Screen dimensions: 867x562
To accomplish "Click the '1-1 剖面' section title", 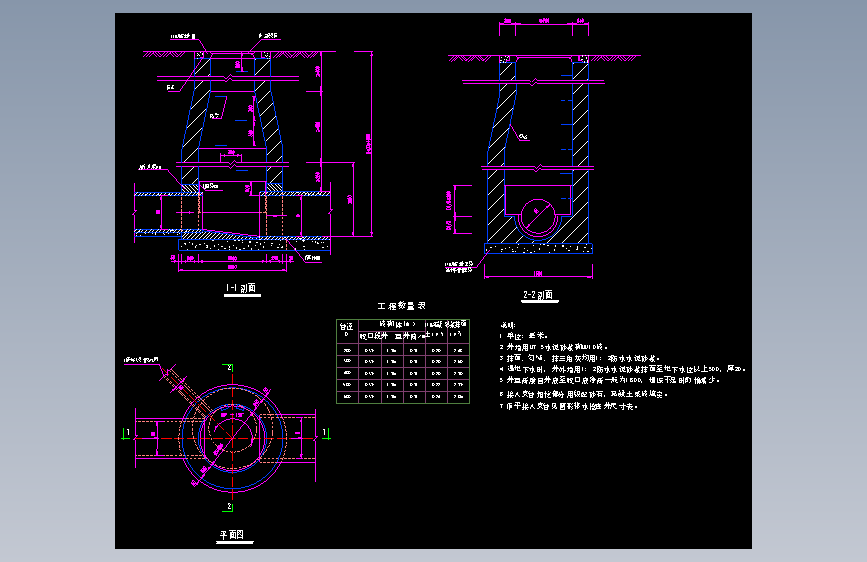I will [241, 288].
